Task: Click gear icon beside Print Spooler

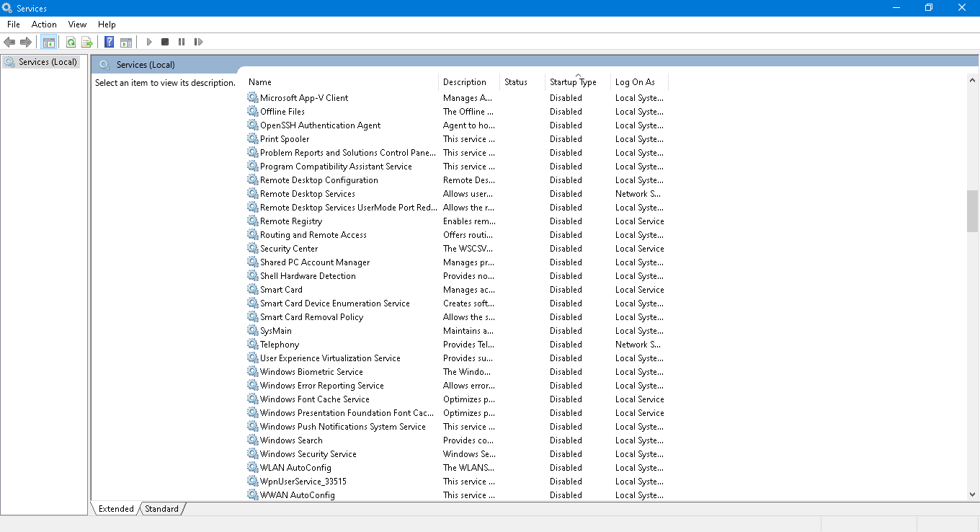Action: [253, 139]
